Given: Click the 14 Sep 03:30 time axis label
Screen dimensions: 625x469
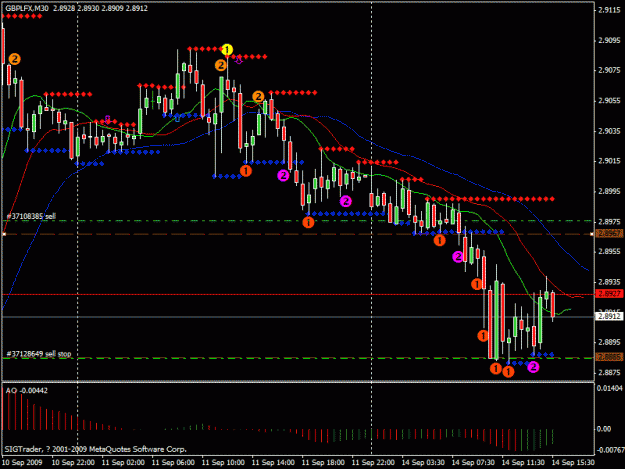Looking at the screenshot, I should [x=423, y=463].
